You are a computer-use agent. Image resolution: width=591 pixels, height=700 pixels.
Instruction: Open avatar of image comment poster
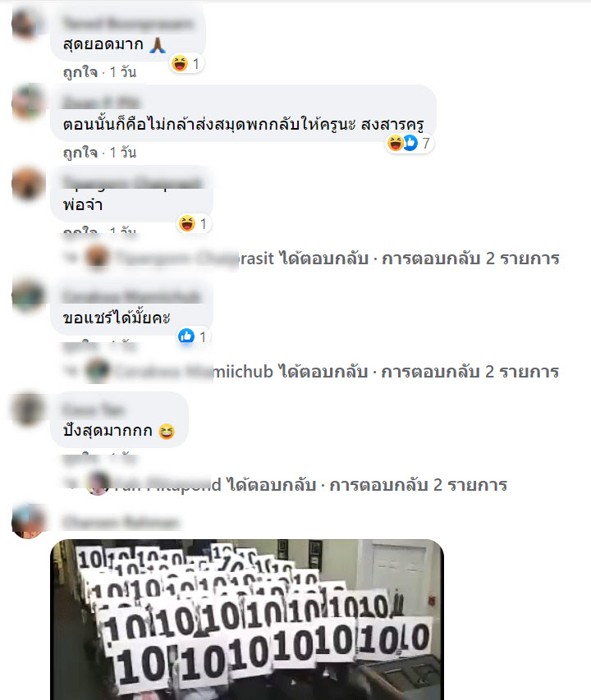(28, 521)
